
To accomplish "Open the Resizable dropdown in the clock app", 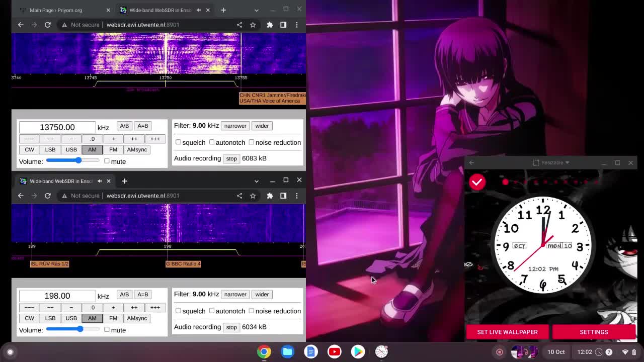I will (552, 162).
